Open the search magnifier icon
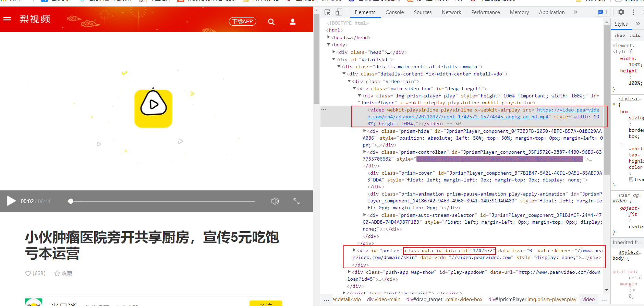Image resolution: width=644 pixels, height=306 pixels. (271, 22)
